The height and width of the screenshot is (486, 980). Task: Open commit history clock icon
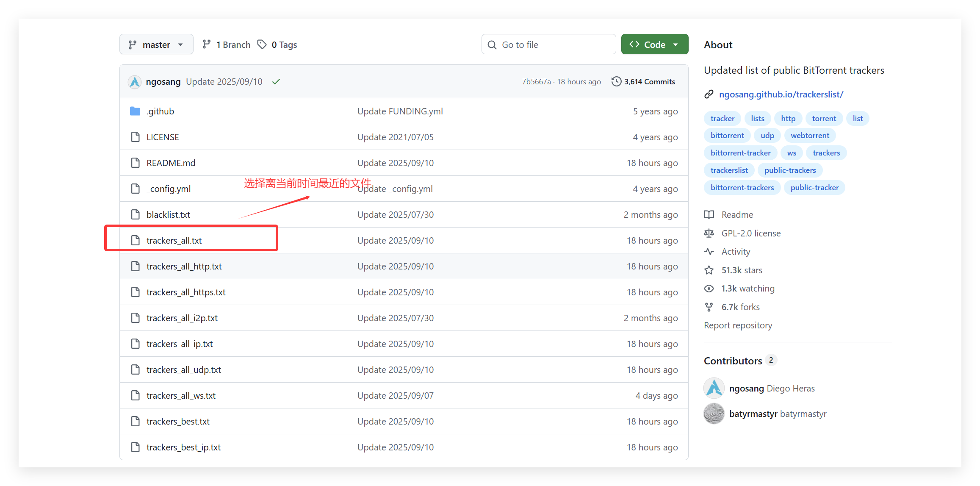point(616,81)
